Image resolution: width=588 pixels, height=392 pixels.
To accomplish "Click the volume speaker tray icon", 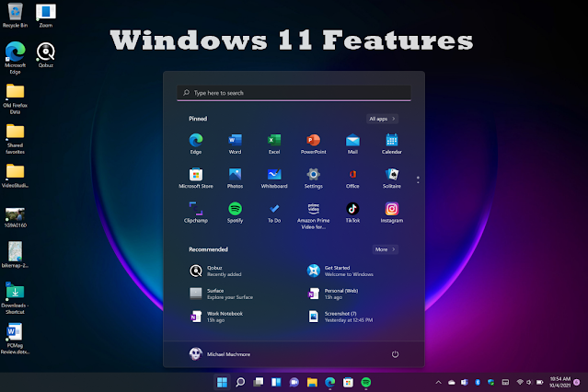I will pyautogui.click(x=529, y=382).
